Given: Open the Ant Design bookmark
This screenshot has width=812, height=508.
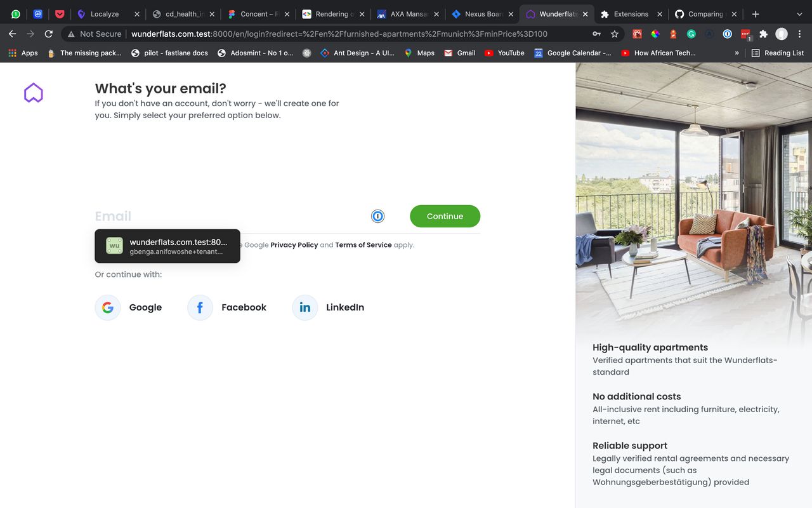Looking at the screenshot, I should [358, 53].
